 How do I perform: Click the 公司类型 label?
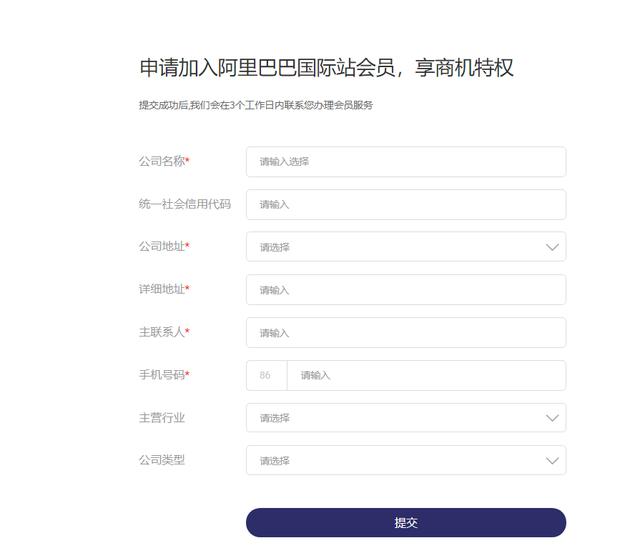(162, 460)
